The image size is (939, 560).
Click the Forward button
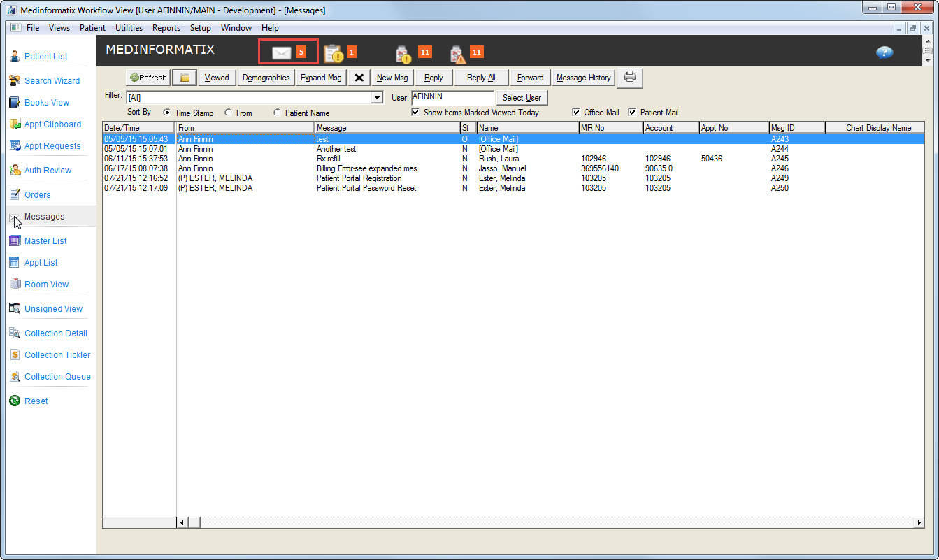[531, 78]
